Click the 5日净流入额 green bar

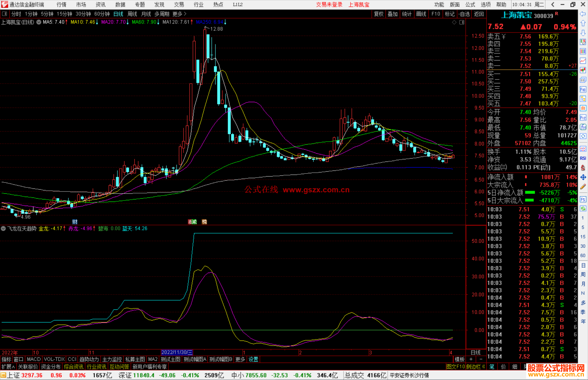click(x=530, y=193)
